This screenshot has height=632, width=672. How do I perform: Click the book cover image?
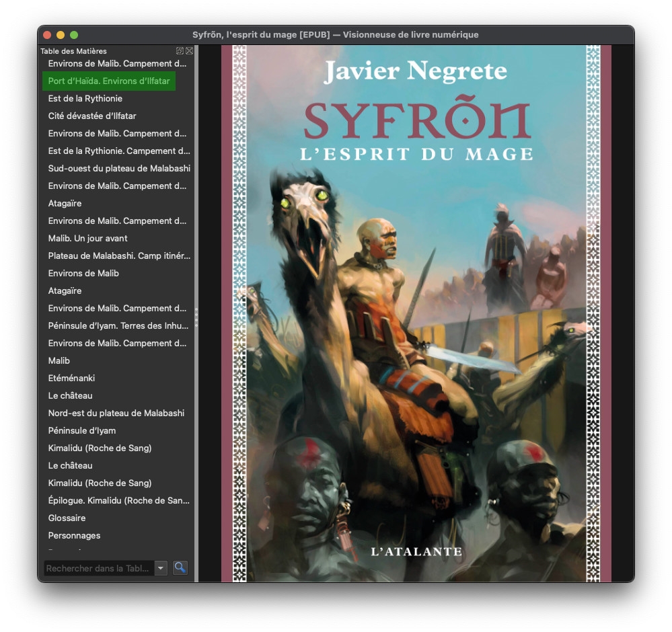[416, 313]
